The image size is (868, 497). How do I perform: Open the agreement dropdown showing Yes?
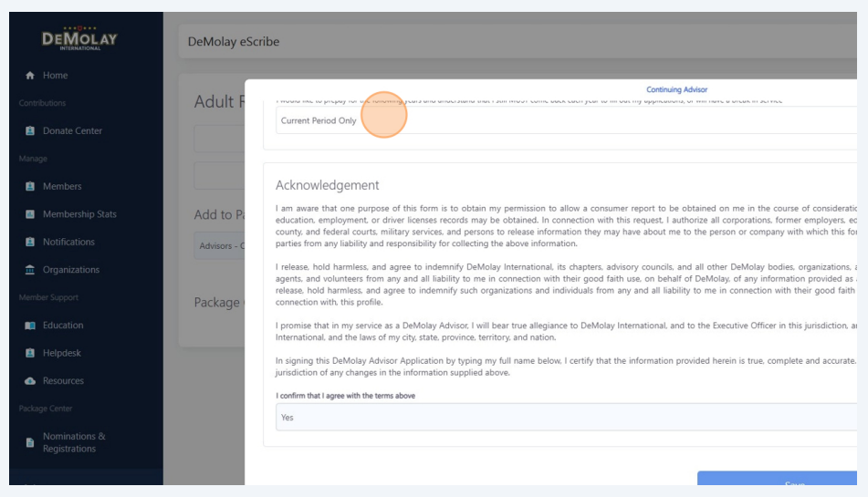click(566, 418)
